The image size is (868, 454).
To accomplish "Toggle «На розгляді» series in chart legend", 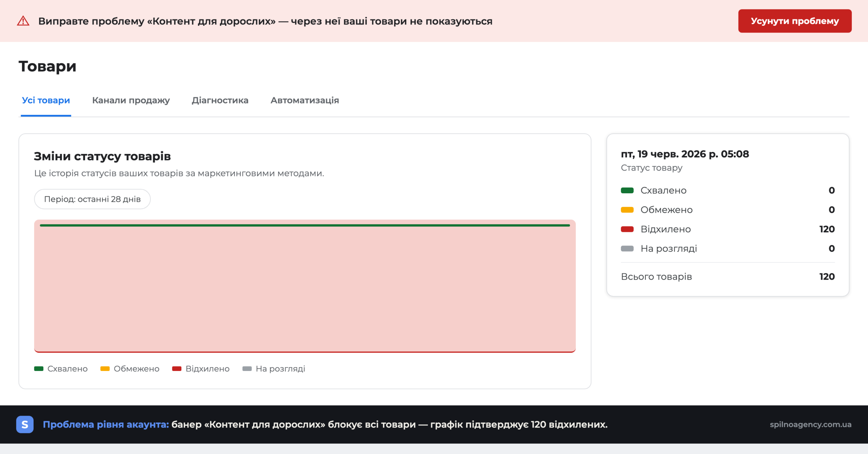I will (274, 369).
